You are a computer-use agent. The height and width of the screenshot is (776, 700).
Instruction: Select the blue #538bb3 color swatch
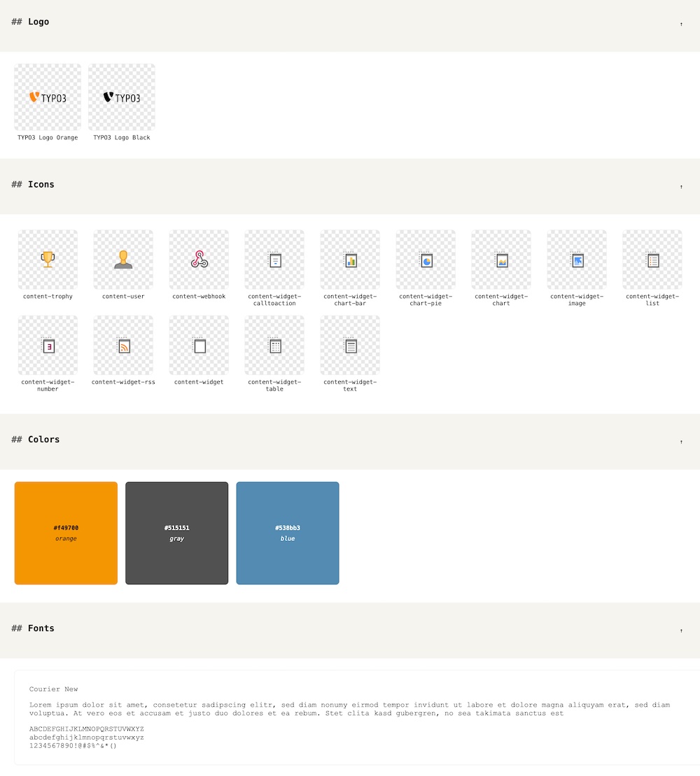click(x=288, y=533)
